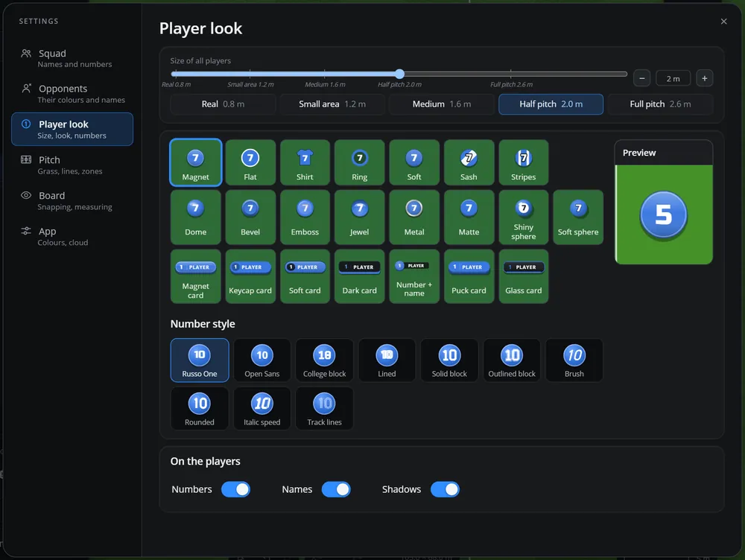The image size is (745, 560).
Task: Click slider track at Small area mark
Action: 250,74
